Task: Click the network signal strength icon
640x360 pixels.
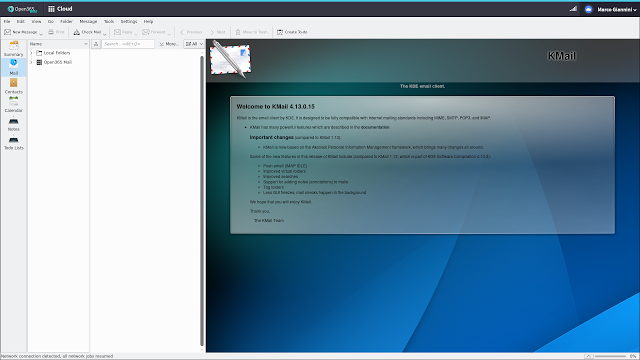Action: coord(573,9)
